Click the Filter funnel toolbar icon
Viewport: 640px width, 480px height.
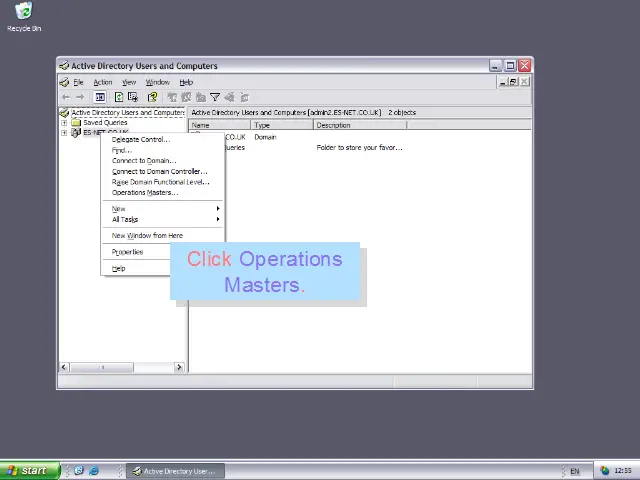coord(215,97)
